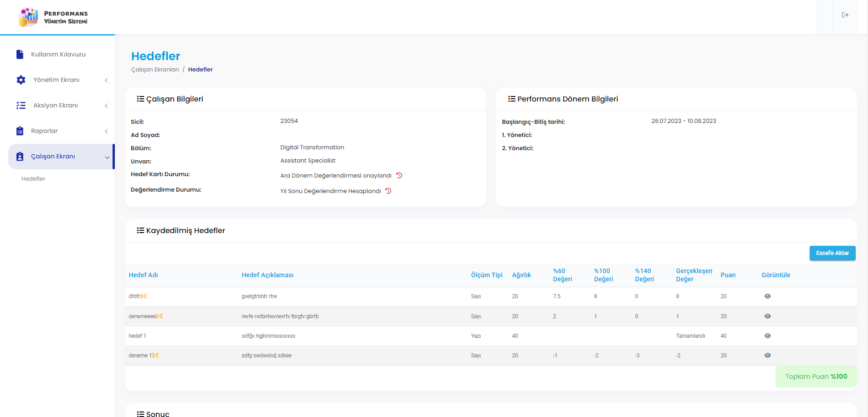The image size is (868, 417).
Task: Click the Ölçüm Tipi column header
Action: 487,275
